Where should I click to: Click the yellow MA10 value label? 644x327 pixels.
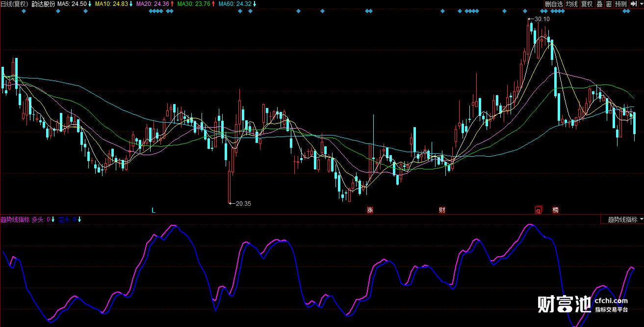pos(111,4)
